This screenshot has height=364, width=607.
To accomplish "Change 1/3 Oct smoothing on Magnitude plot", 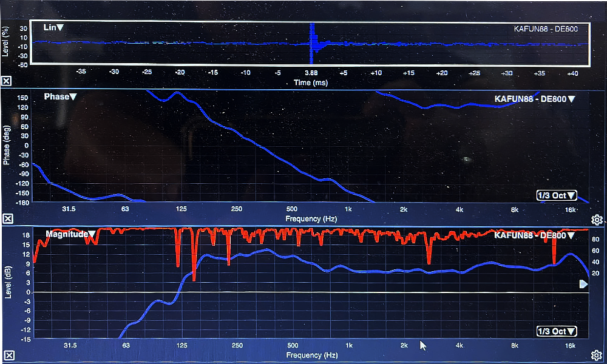I will coord(556,331).
